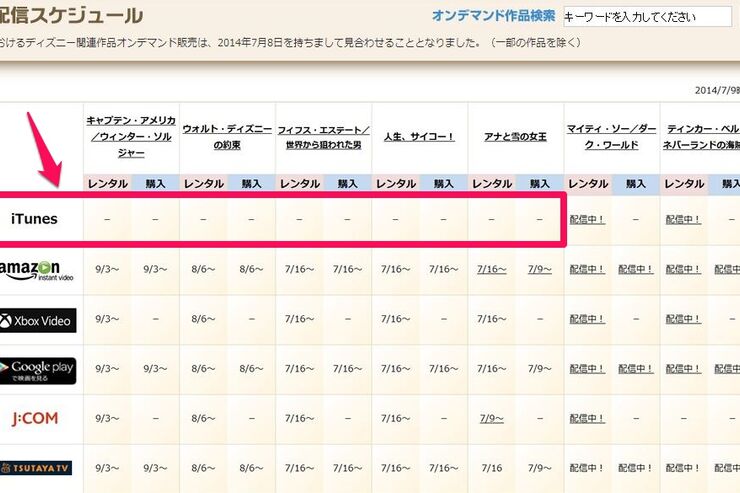The height and width of the screenshot is (493, 740).
Task: Click Google play 9/3～ cell for キャプテン・アメリカ purchase
Action: click(x=155, y=369)
